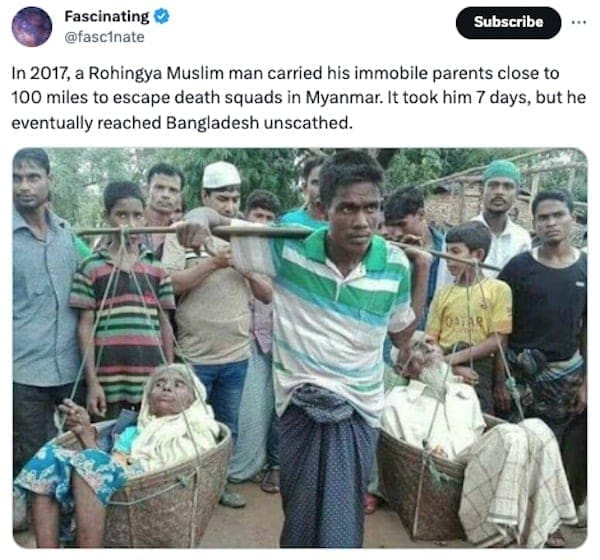Open the Fascinating profile avatar

tap(32, 27)
